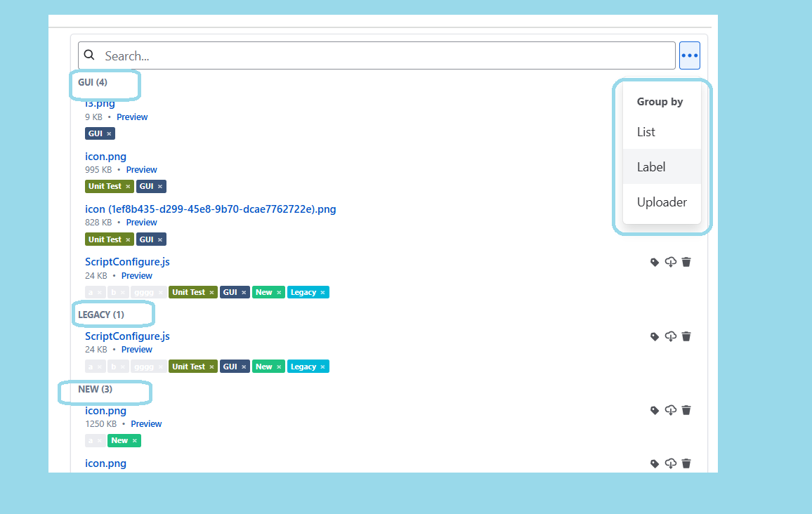This screenshot has height=514, width=812.
Task: Remove GUI label from GUI group ScriptConfigure.js
Action: coord(244,293)
